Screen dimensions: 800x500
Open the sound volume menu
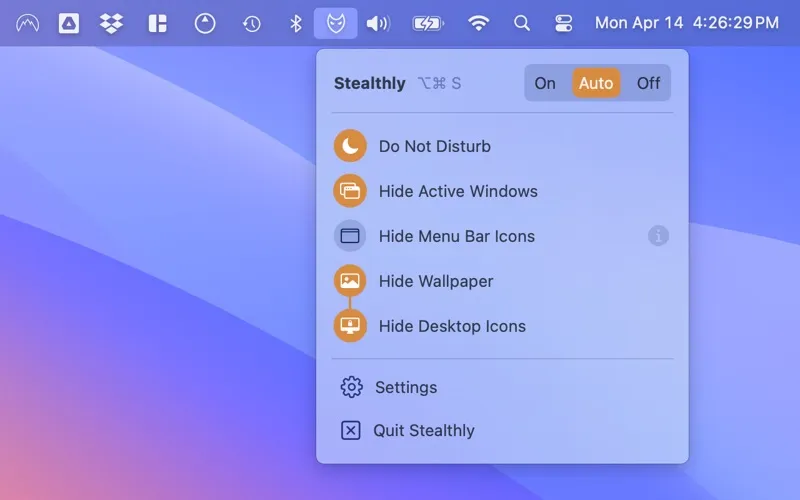pos(378,23)
